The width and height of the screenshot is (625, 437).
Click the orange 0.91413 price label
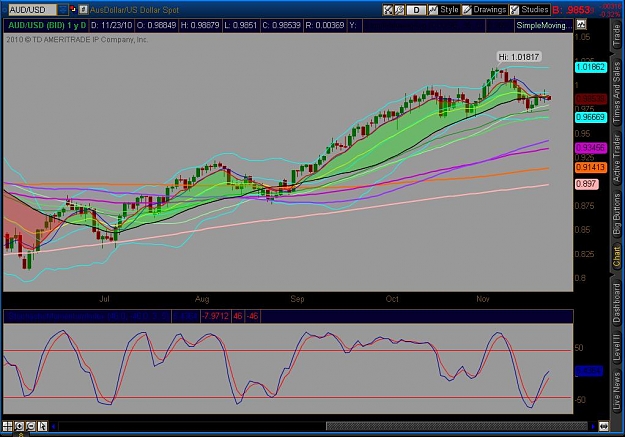click(x=591, y=167)
